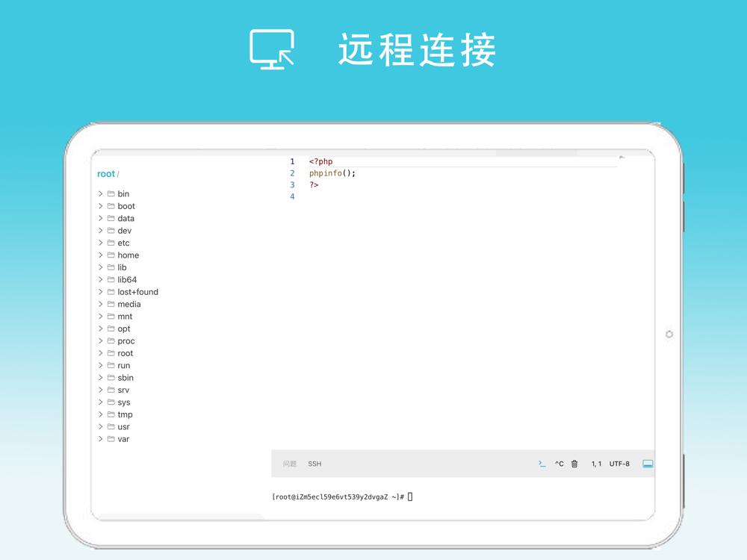Open the data directory label
This screenshot has width=747, height=560.
125,218
